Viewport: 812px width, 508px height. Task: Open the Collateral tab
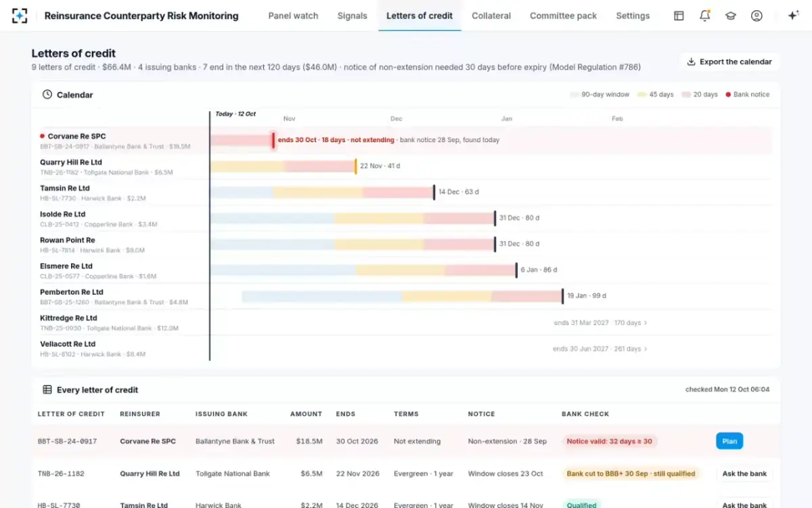click(x=491, y=16)
